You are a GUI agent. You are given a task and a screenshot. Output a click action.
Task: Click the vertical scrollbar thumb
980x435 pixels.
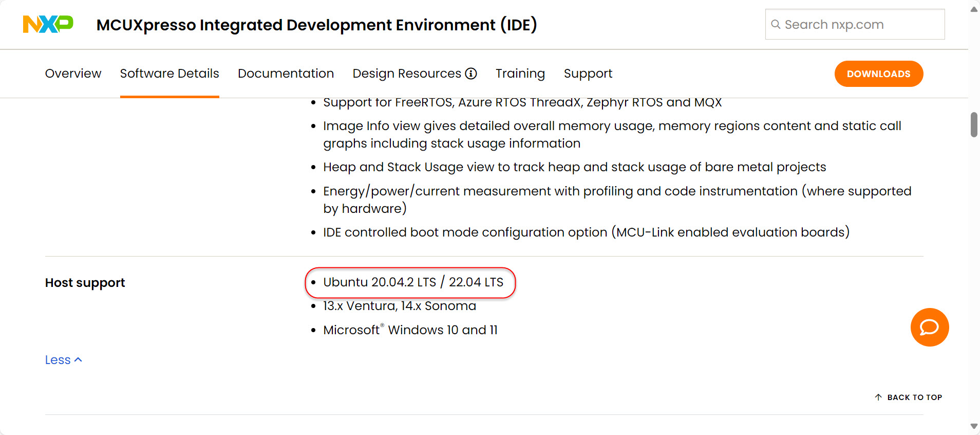tap(974, 125)
